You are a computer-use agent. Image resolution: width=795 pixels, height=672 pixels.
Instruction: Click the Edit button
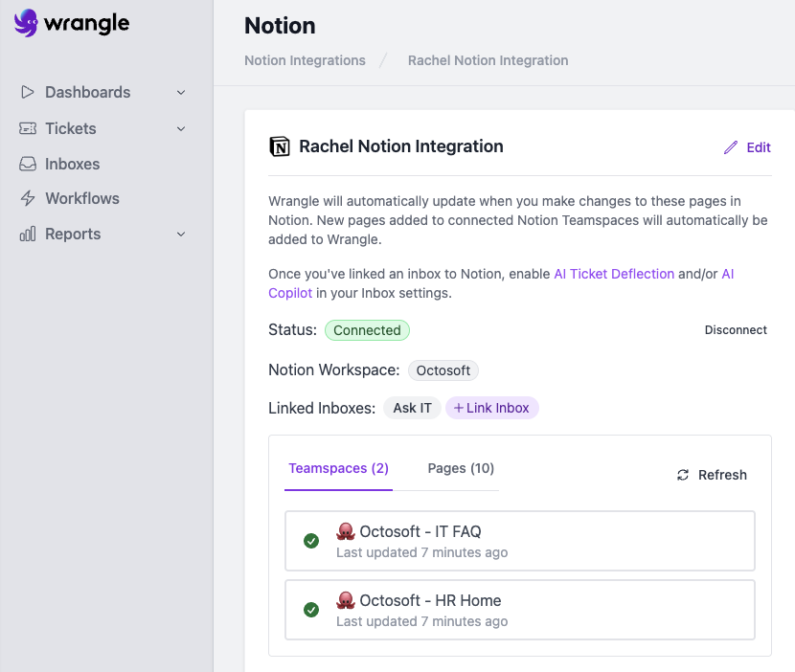click(747, 147)
